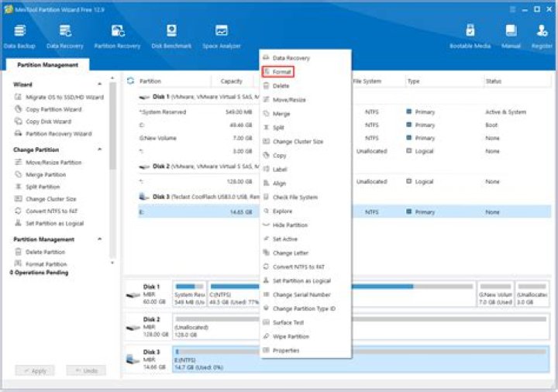
Task: Start the Disk Benchmark tool
Action: click(x=170, y=36)
